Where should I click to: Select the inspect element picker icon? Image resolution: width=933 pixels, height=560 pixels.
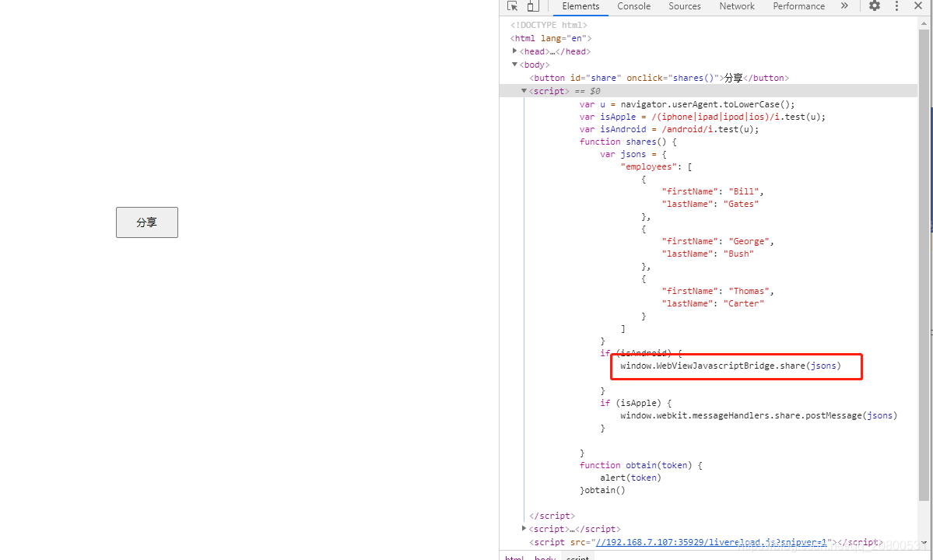[x=511, y=6]
